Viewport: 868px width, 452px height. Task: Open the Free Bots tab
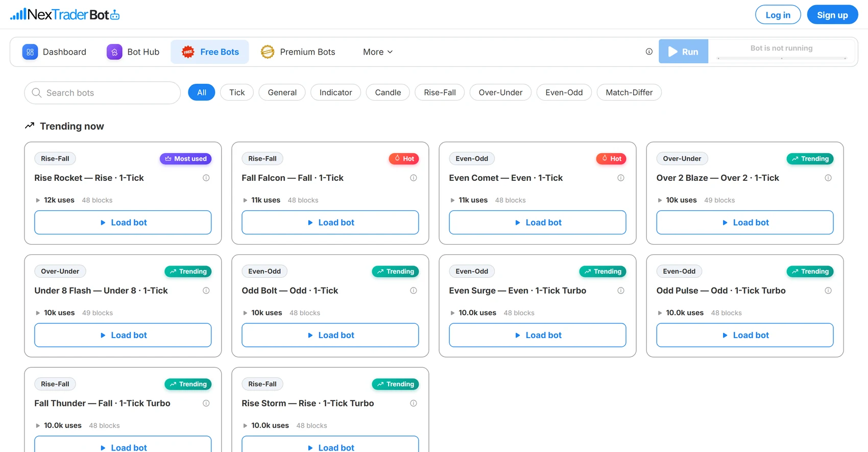[x=210, y=52]
